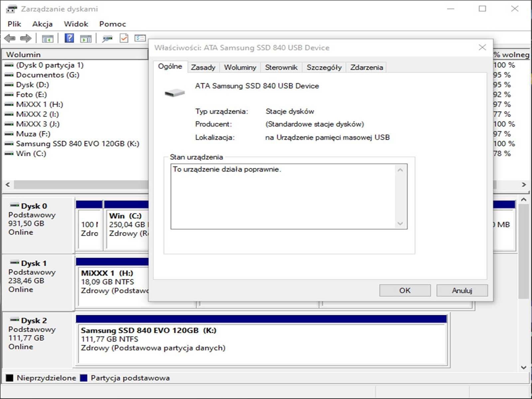Switch to the Zasady tab
The image size is (532, 399).
(203, 67)
